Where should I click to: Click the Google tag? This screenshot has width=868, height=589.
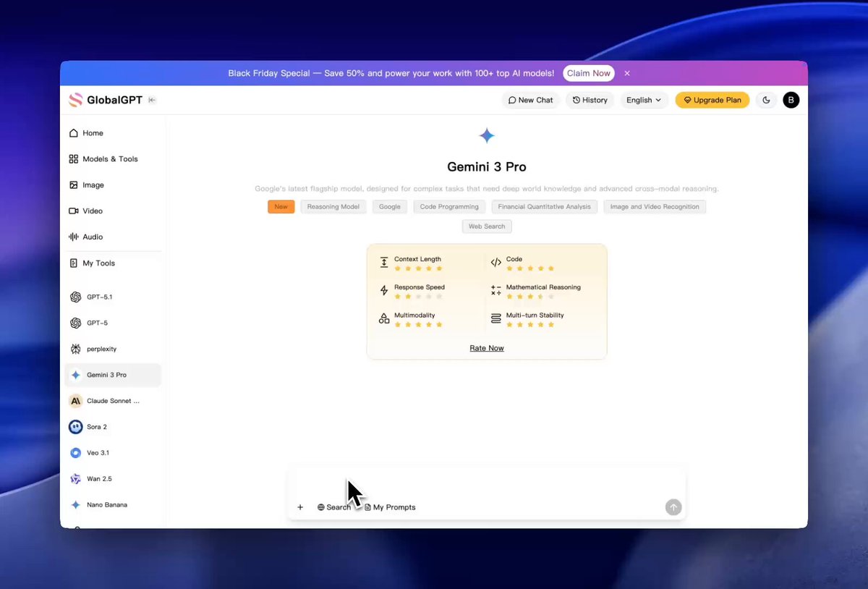coord(390,207)
